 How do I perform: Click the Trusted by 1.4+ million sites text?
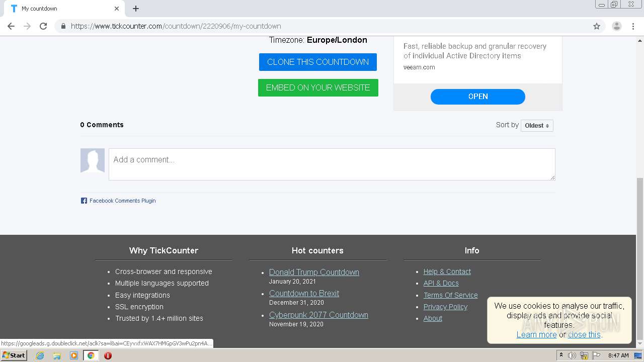(159, 318)
